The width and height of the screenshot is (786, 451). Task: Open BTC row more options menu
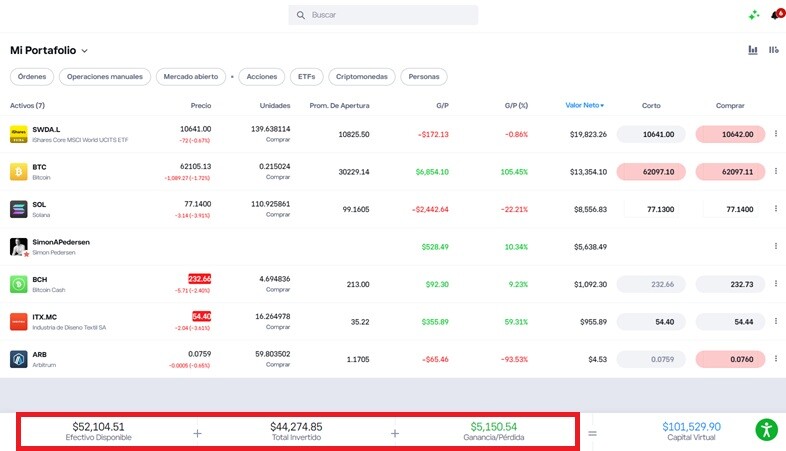coord(775,171)
